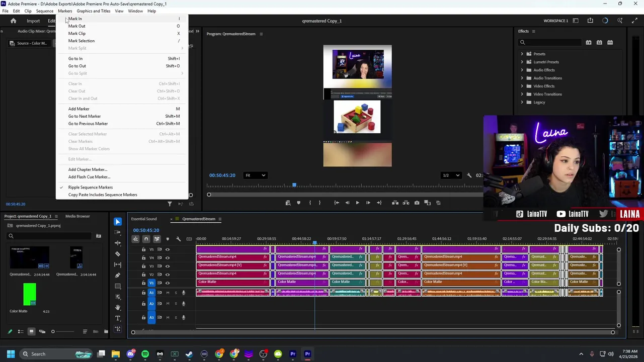The image size is (644, 362).
Task: Open File Explorer from taskbar
Action: (x=116, y=354)
